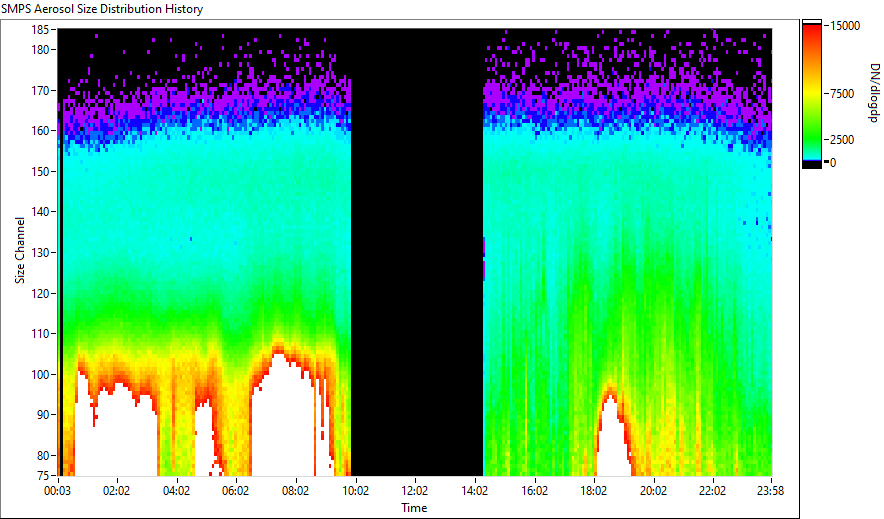Image resolution: width=884 pixels, height=519 pixels.
Task: Click the 7500 color scale label
Action: click(x=842, y=94)
